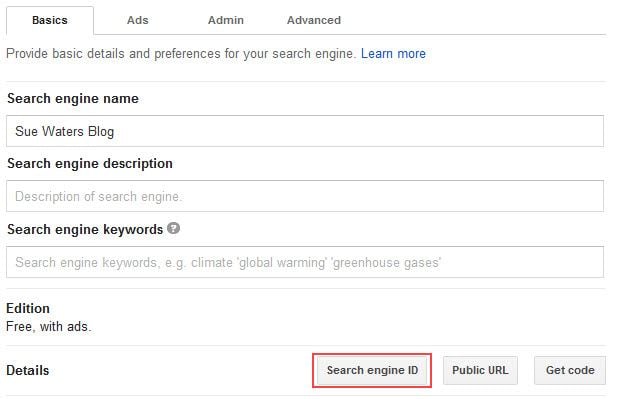Click the Search engine name label
Image resolution: width=617 pixels, height=399 pixels.
(73, 98)
